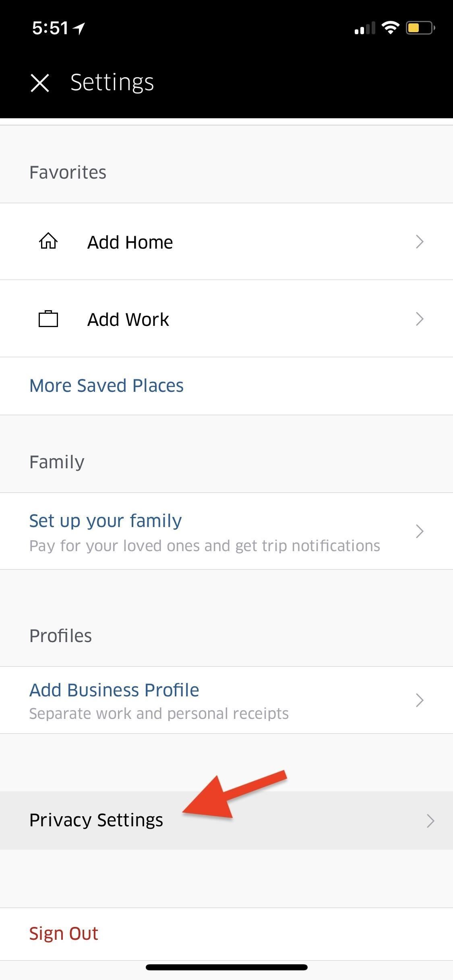
Task: Expand Add Work using its chevron
Action: (x=420, y=319)
